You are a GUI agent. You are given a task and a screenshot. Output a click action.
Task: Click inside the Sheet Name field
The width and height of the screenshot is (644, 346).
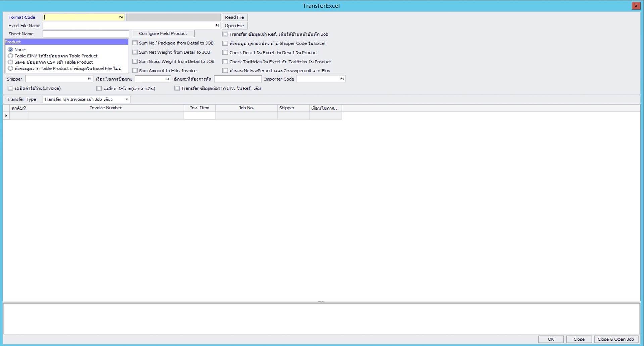tap(86, 34)
